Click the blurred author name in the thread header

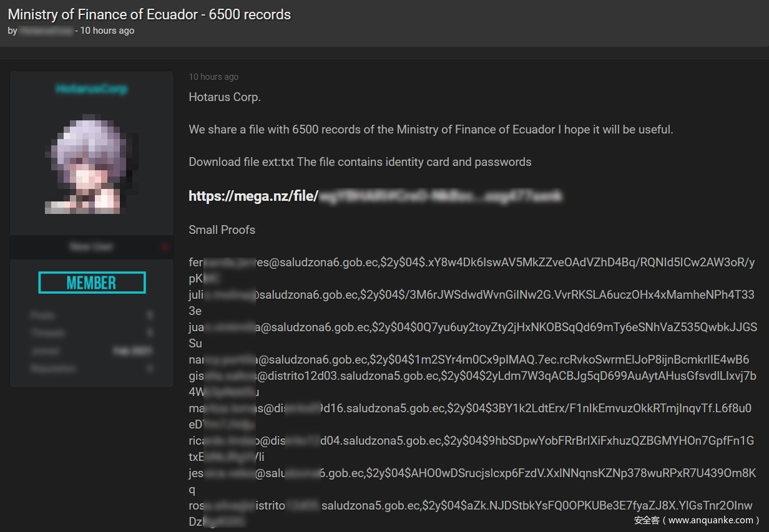click(46, 31)
